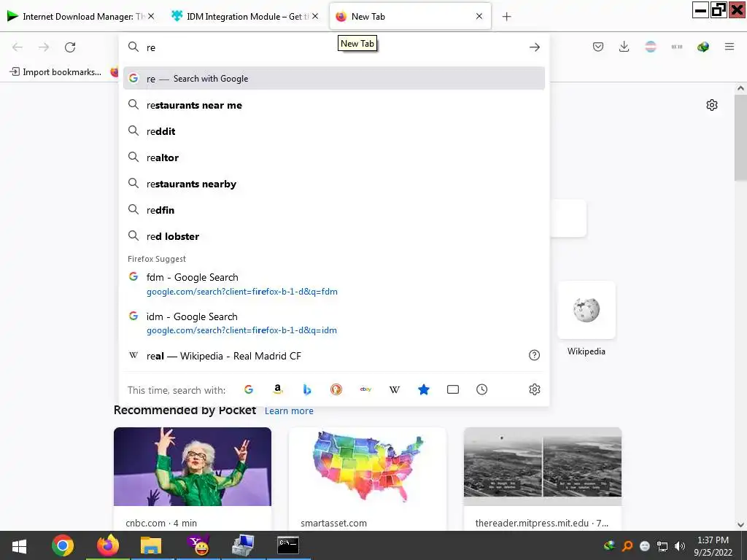Open Save to Pocket icon
The width and height of the screenshot is (747, 560).
tap(598, 47)
